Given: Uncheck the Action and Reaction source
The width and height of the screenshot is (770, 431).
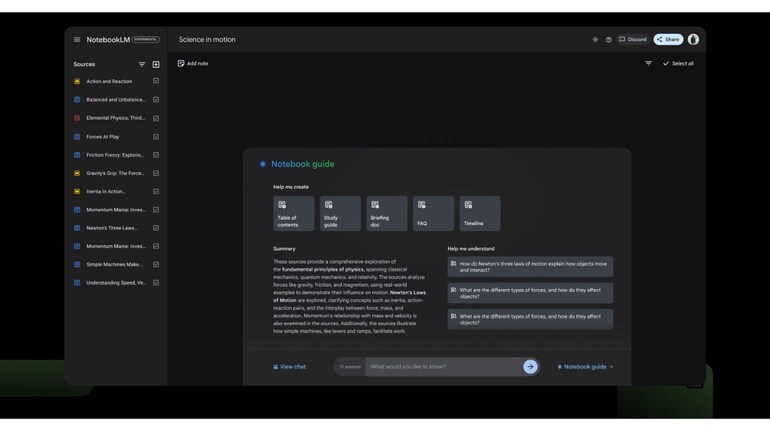Looking at the screenshot, I should [156, 81].
